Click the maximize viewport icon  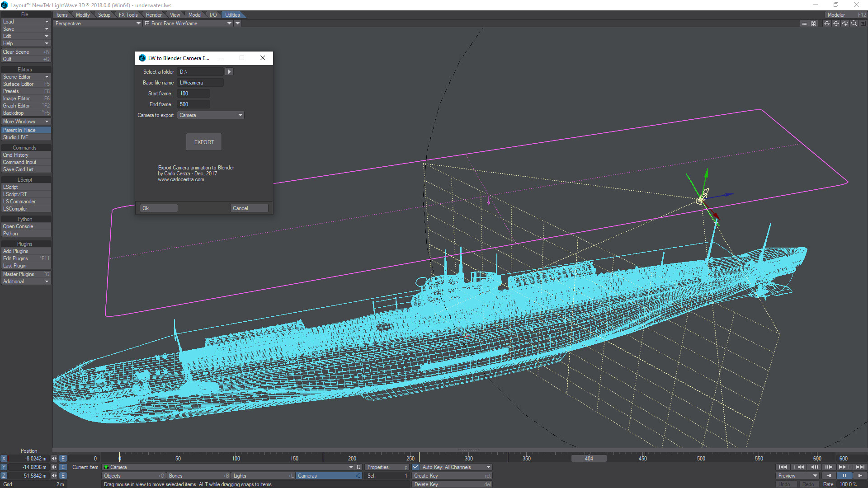pyautogui.click(x=863, y=23)
